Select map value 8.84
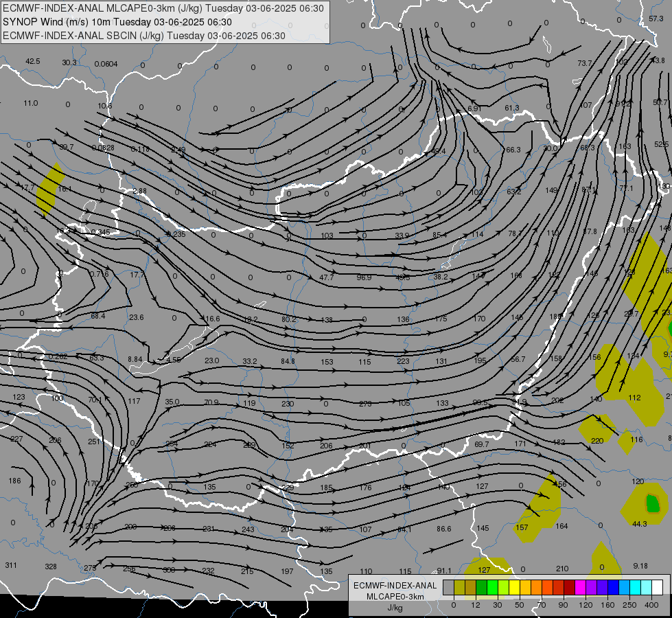672x618 pixels. pos(135,359)
